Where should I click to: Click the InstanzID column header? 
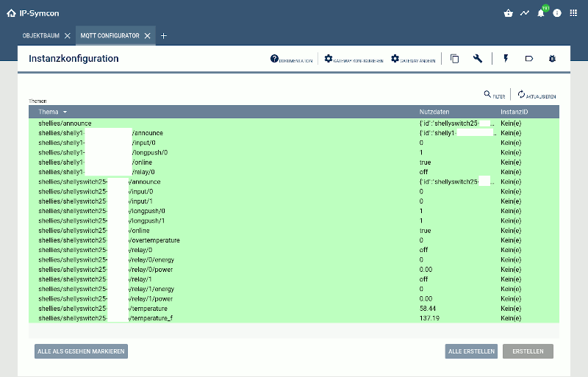(514, 112)
